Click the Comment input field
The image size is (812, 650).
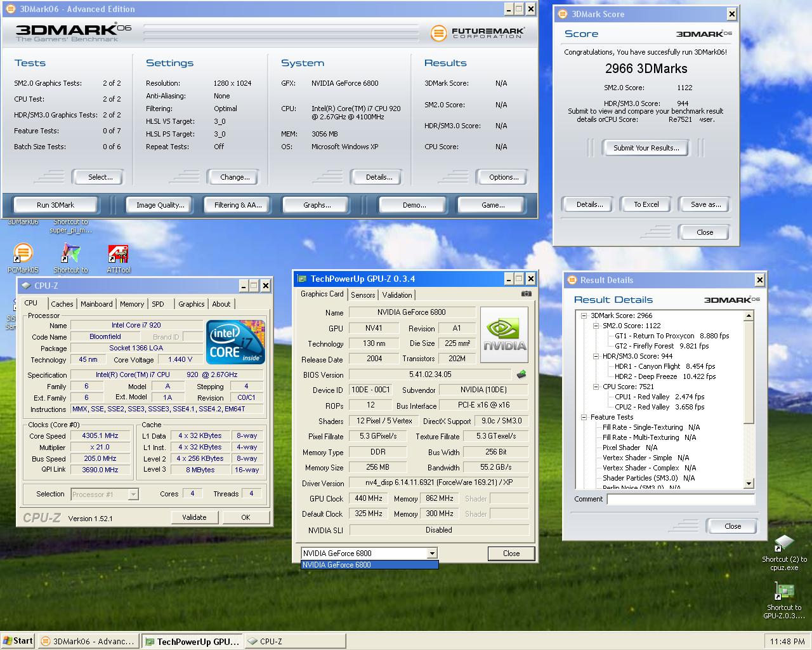coord(681,499)
